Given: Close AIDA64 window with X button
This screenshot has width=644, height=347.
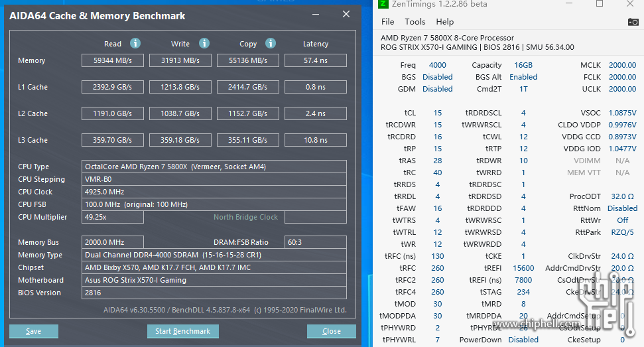Looking at the screenshot, I should 346,15.
